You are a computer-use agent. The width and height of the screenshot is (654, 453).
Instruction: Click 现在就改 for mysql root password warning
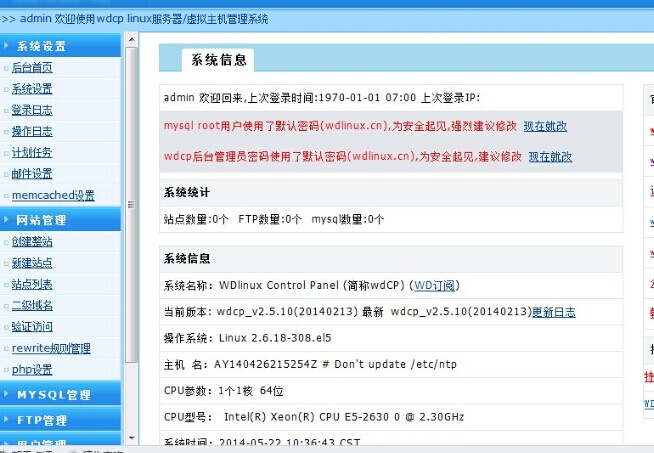pyautogui.click(x=545, y=127)
